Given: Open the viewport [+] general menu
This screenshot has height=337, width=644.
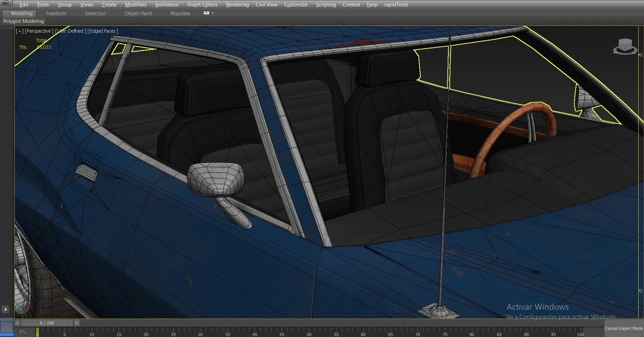Looking at the screenshot, I should click(x=20, y=31).
